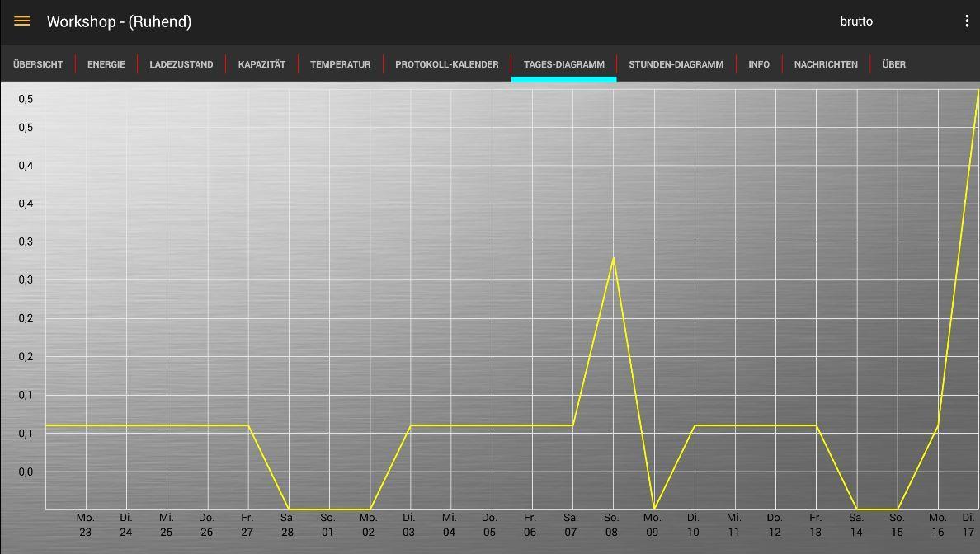Switch to the ENERGIE tab
Viewport: 980px width, 554px height.
pos(106,64)
